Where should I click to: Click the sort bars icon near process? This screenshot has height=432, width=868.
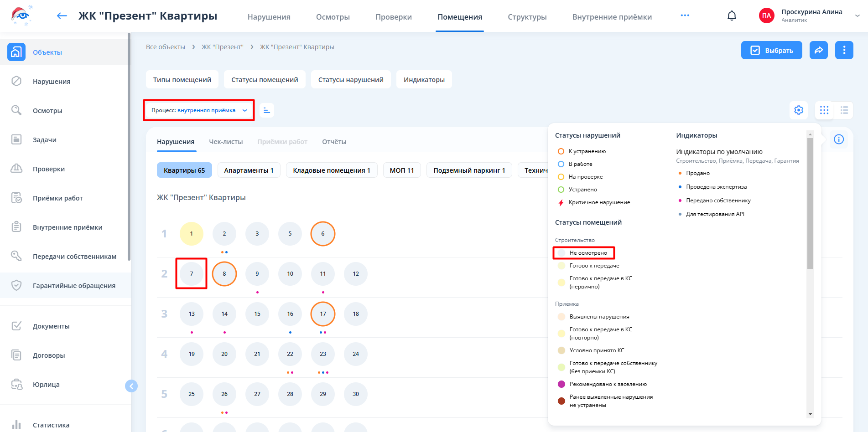coord(267,110)
